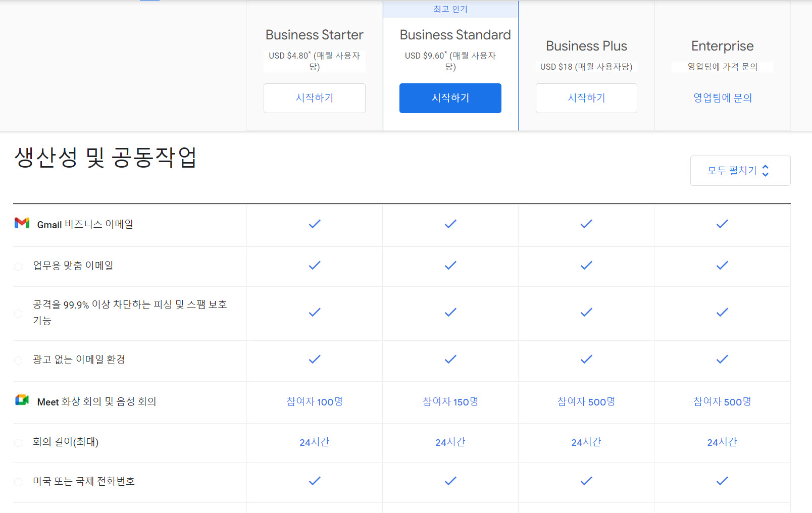812x513 pixels.
Task: Click Business Starter checkmark in Gmail row
Action: [x=315, y=224]
